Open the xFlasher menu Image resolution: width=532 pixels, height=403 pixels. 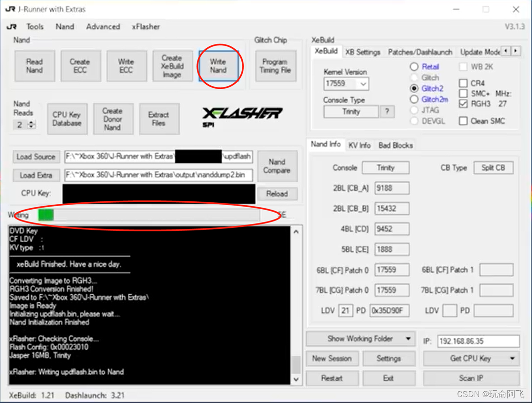146,27
